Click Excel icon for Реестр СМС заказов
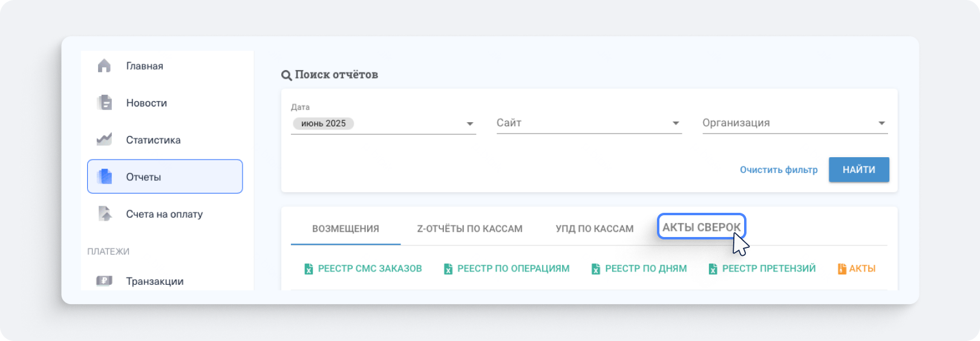This screenshot has width=980, height=341. point(309,269)
